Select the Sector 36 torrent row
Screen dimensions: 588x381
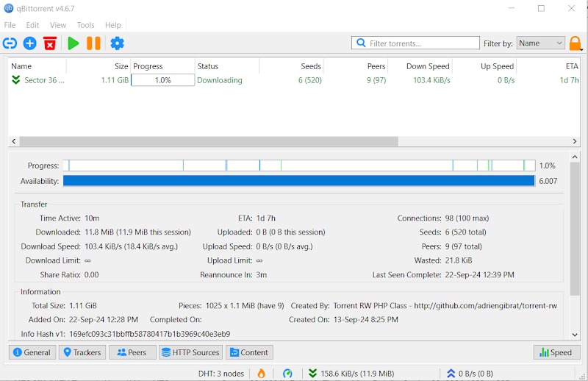[295, 80]
